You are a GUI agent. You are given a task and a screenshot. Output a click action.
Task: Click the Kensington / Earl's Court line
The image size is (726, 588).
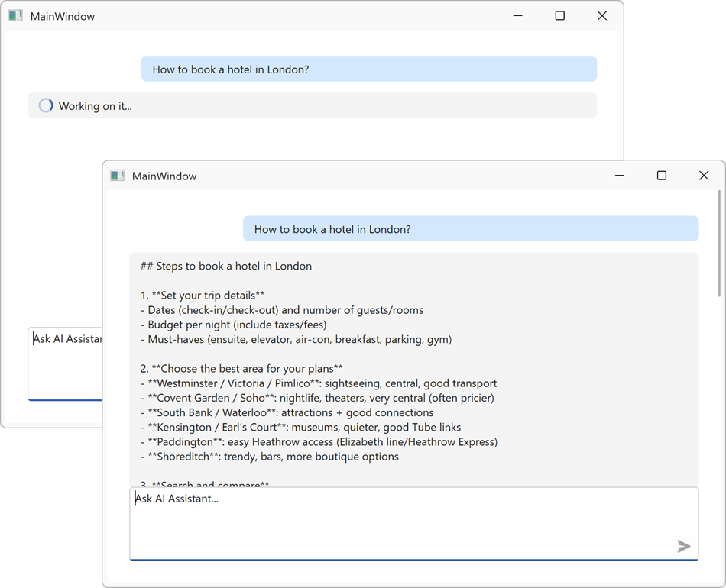coord(300,428)
